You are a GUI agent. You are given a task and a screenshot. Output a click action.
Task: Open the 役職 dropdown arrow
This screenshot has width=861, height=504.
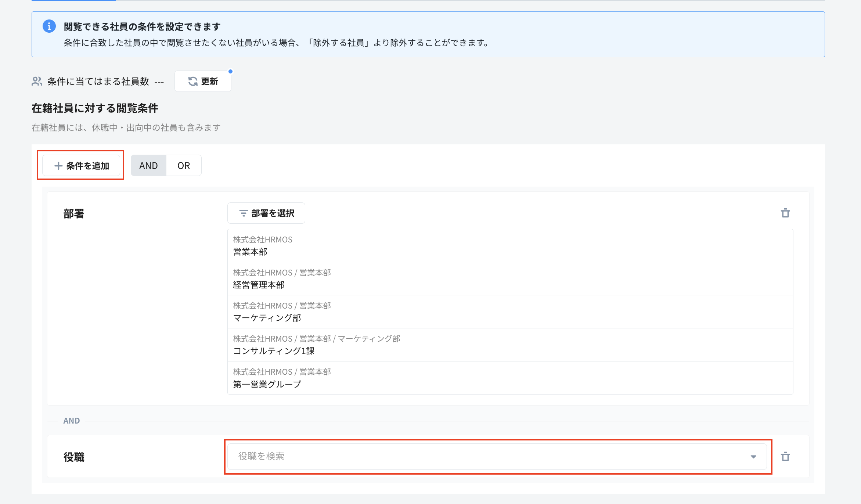(x=753, y=457)
